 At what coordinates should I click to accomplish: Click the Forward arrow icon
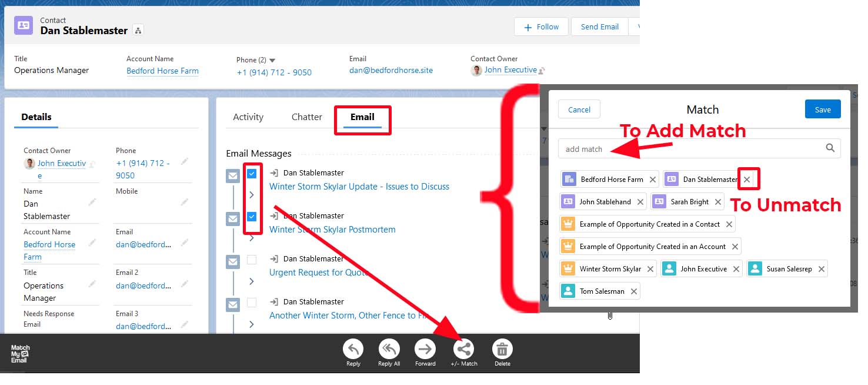tap(425, 349)
